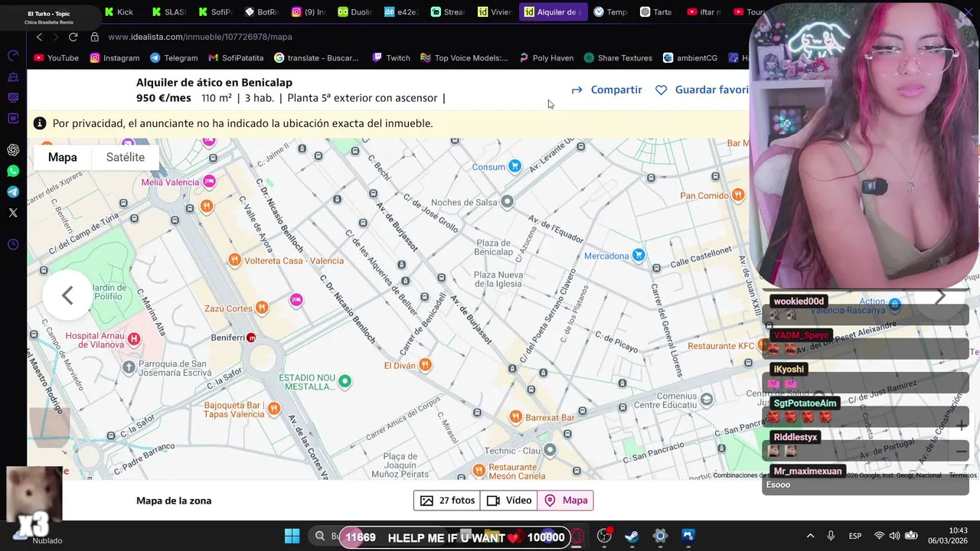980x551 pixels.
Task: Open the Windows Start menu
Action: pos(292,536)
